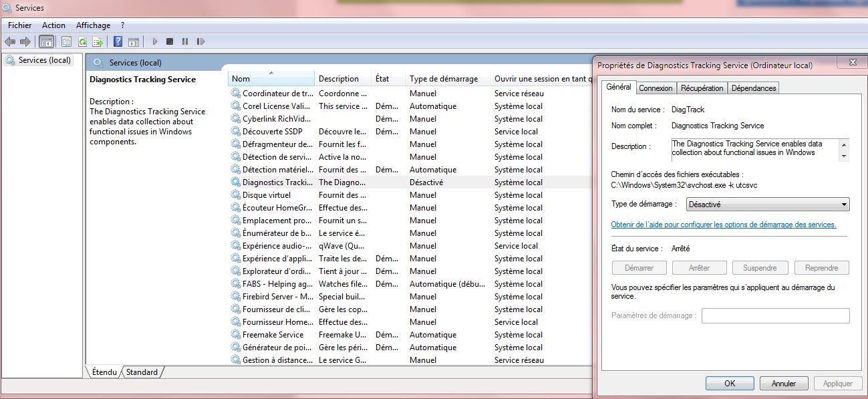Screen dimensions: 868x399
Task: Select the Énumérateur de bus service name
Action: (277, 233)
